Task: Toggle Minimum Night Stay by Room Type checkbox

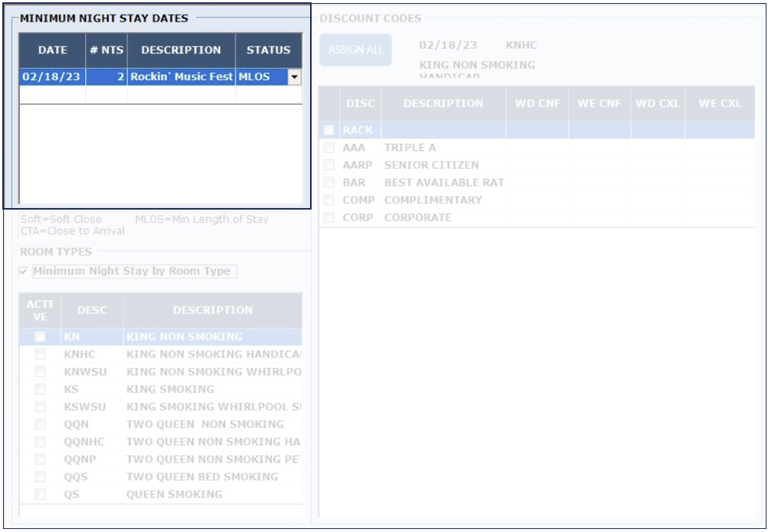Action: [24, 271]
